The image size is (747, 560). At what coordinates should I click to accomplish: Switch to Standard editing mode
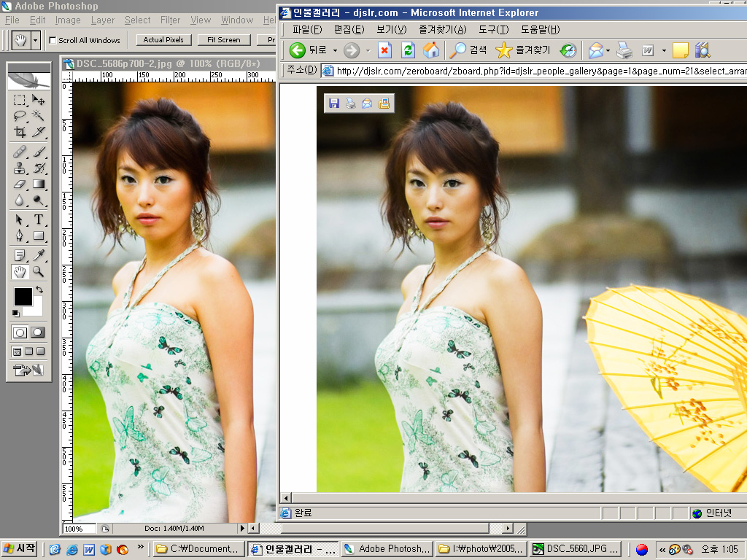click(x=20, y=332)
